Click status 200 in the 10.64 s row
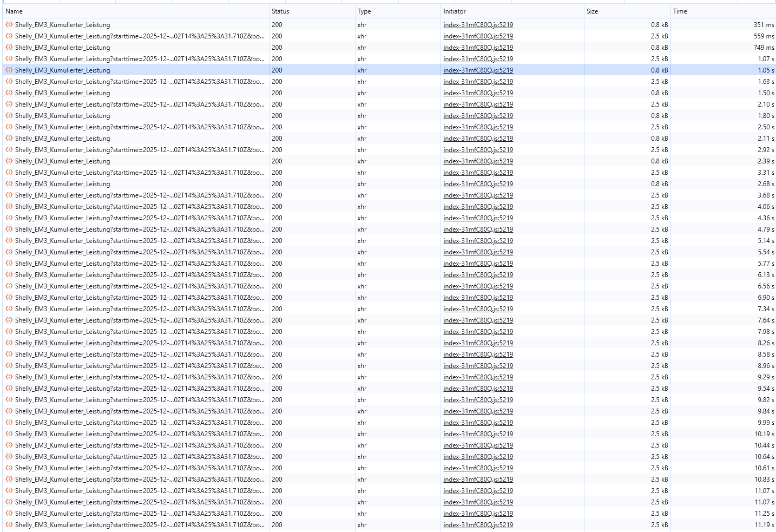 277,457
